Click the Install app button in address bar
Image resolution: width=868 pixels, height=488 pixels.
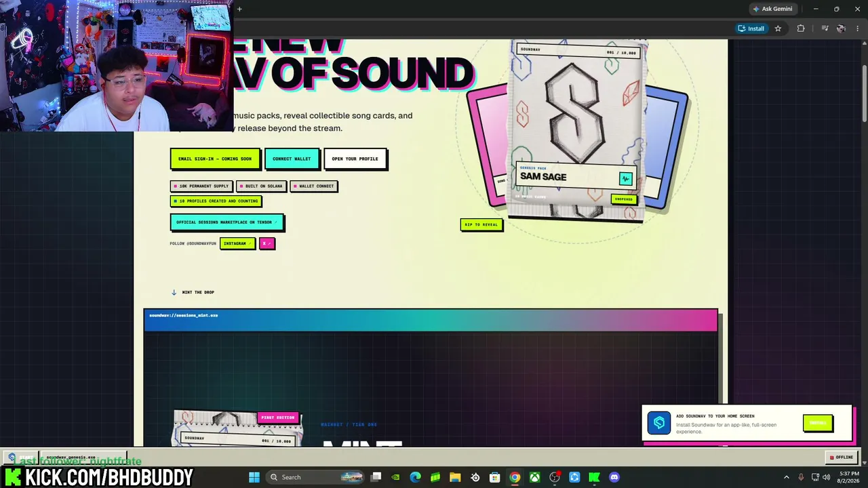pyautogui.click(x=751, y=28)
